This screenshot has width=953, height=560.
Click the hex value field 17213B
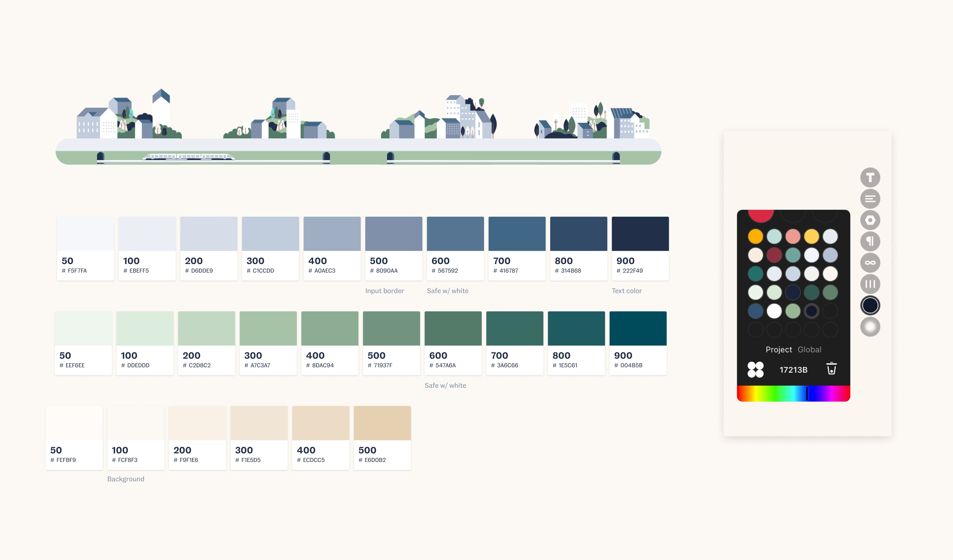[793, 370]
